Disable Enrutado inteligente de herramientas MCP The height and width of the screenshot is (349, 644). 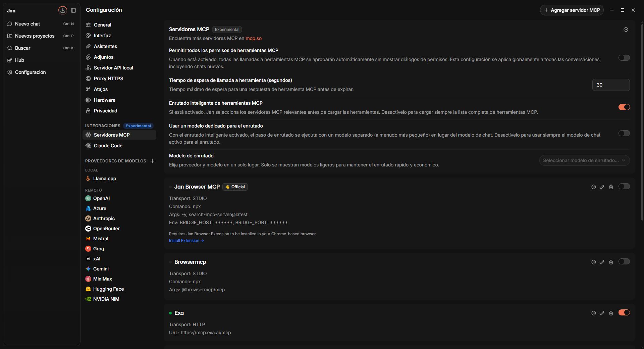pos(624,107)
